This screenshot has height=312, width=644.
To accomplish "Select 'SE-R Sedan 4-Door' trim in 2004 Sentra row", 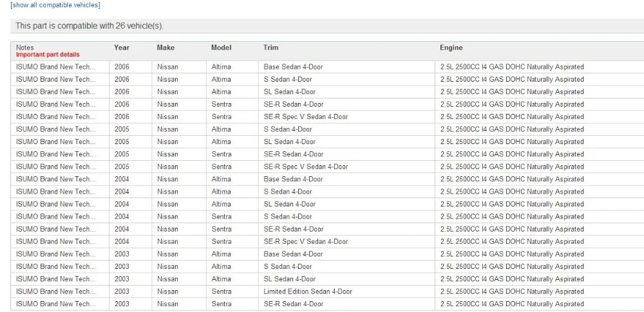I will [293, 229].
